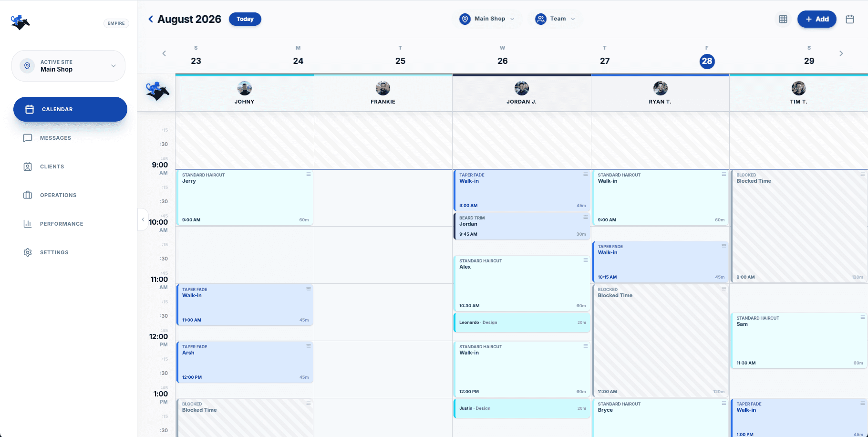Click the horse logo in sidebar header
Screen dimensions: 868x437
(x=20, y=22)
